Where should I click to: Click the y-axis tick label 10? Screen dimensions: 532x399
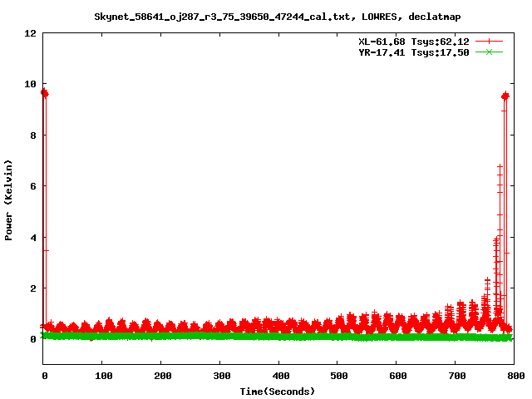pyautogui.click(x=30, y=84)
